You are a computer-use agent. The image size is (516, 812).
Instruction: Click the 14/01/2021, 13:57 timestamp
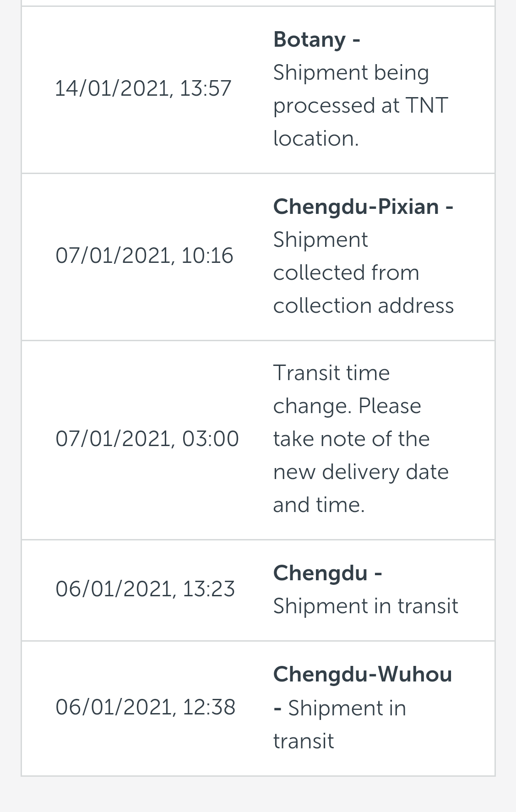pos(143,88)
